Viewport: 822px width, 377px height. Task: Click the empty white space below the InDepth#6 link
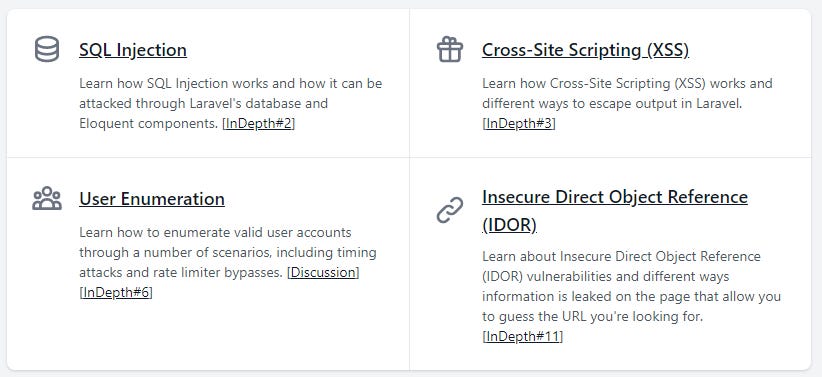[x=210, y=336]
